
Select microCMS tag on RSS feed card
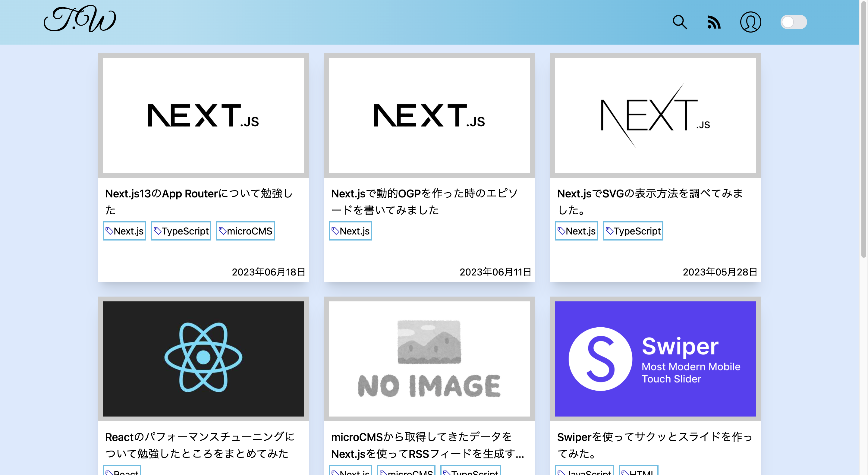(x=406, y=470)
